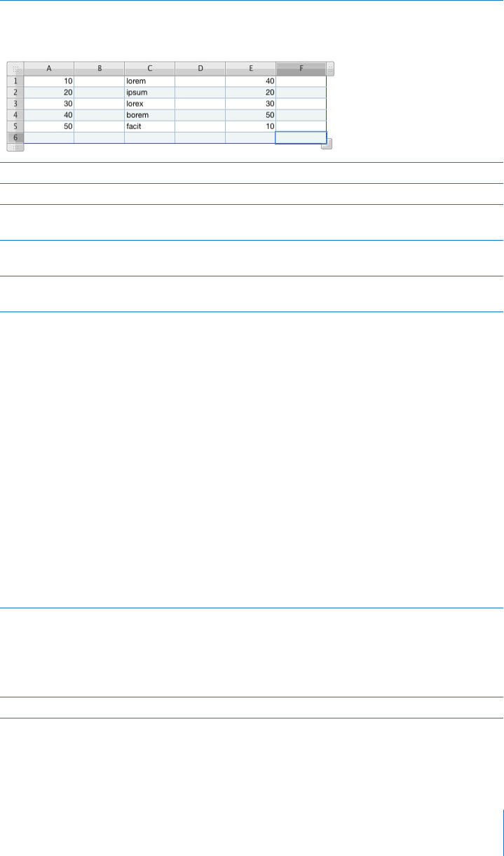Viewport: 504px width, 856px height.
Task: Click the add-row handle below row 6
Action: 15,147
